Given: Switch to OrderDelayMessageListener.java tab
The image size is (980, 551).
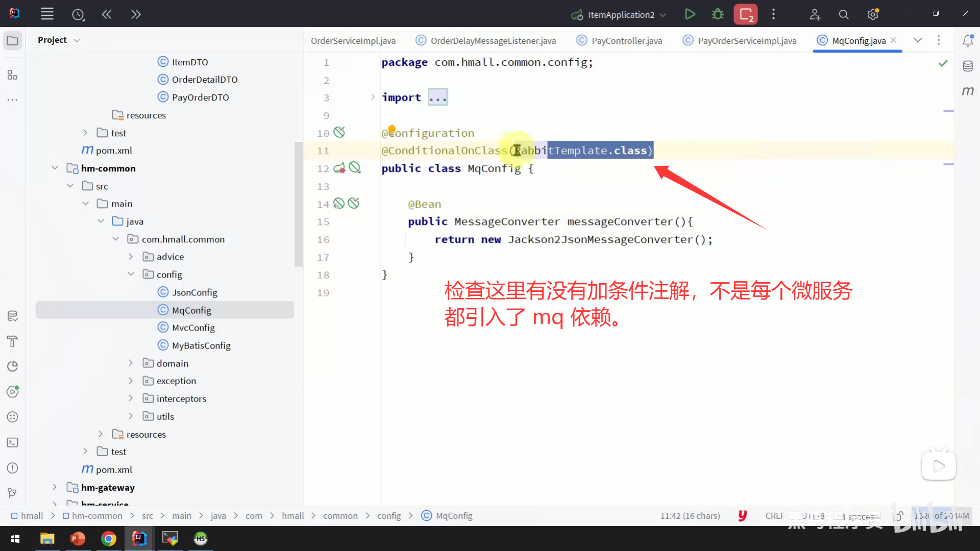Looking at the screenshot, I should coord(493,41).
